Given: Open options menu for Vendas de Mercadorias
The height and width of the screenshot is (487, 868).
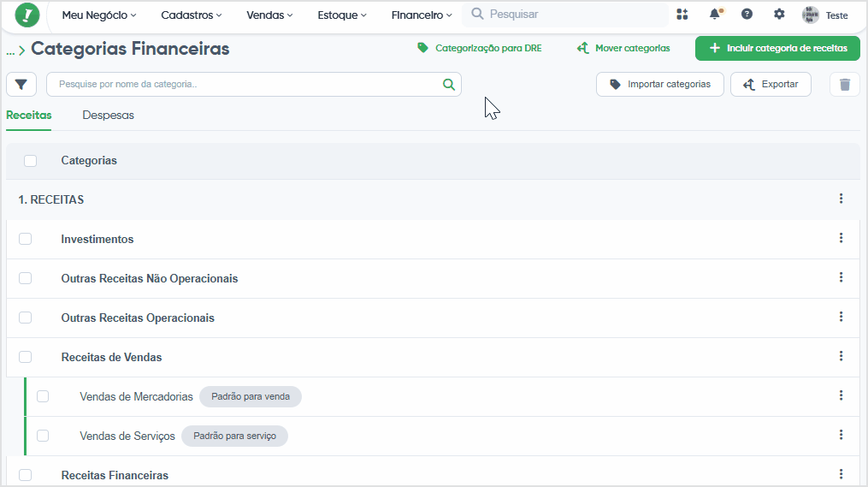Looking at the screenshot, I should click(x=841, y=395).
